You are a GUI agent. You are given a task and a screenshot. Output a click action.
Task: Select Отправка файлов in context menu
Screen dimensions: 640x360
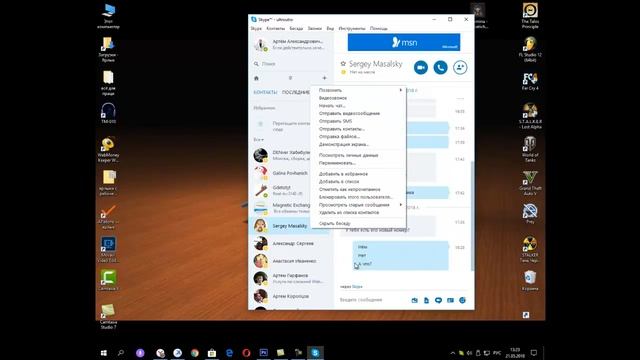(358, 137)
